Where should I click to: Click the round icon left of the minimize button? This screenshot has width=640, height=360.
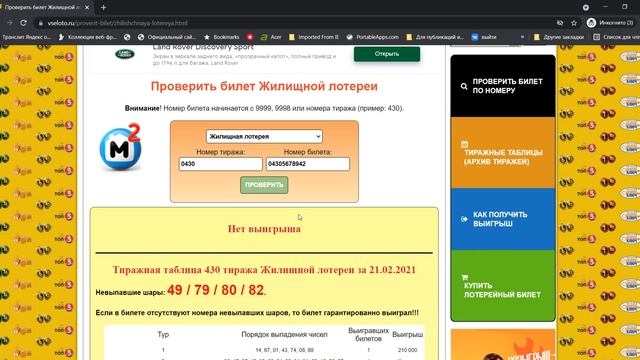click(x=586, y=7)
